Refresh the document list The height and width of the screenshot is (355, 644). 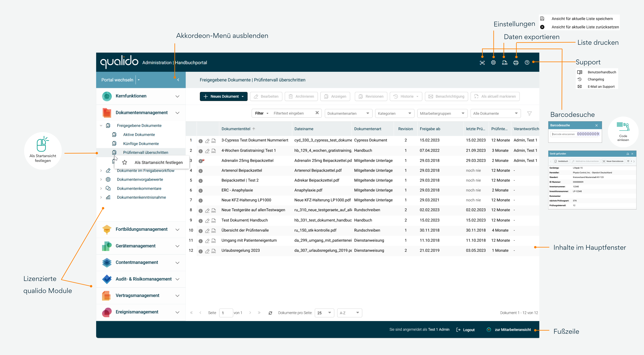click(270, 313)
